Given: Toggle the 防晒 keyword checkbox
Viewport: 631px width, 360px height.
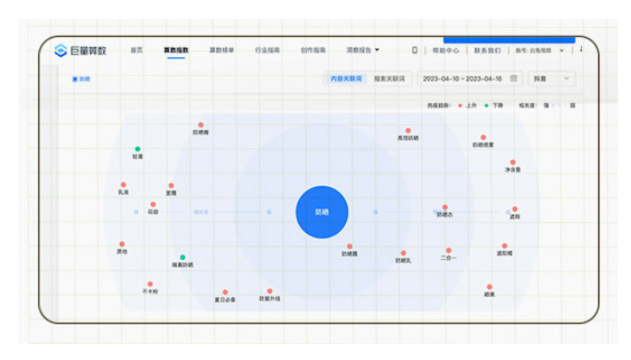Looking at the screenshot, I should coord(75,79).
